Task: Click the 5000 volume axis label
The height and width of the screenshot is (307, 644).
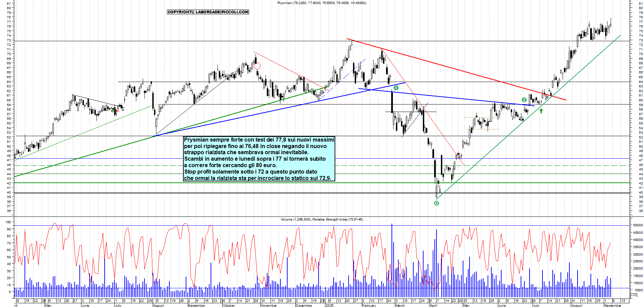Action: click(639, 290)
